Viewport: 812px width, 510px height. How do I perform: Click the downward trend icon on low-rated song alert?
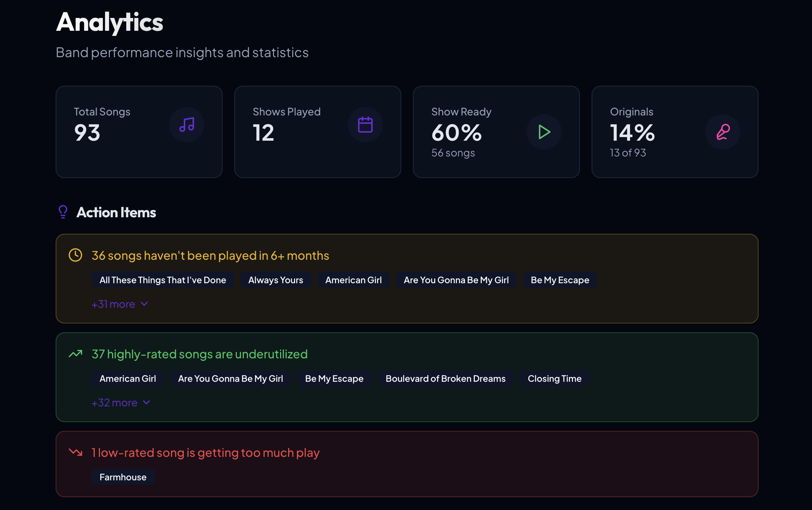75,452
